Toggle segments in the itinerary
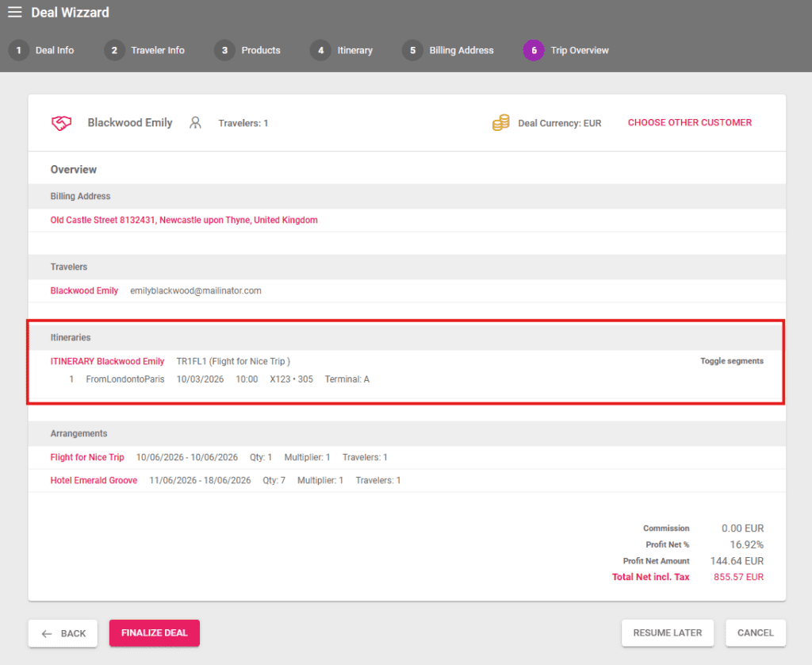The image size is (812, 665). point(731,361)
